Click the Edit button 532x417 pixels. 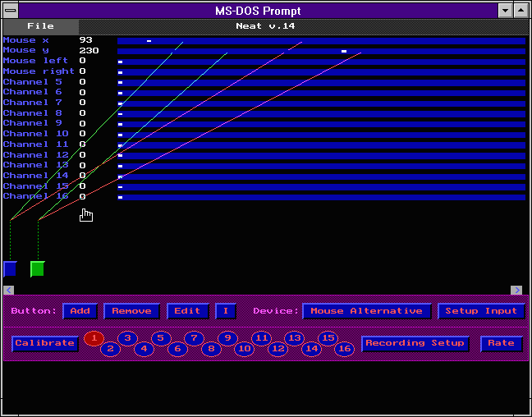[188, 311]
